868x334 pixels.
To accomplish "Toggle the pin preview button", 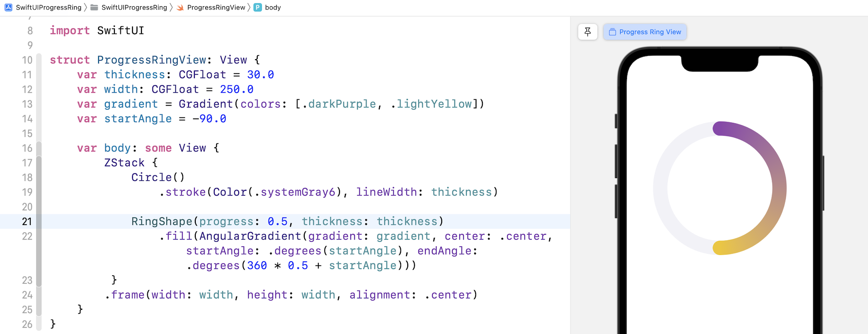I will point(588,32).
